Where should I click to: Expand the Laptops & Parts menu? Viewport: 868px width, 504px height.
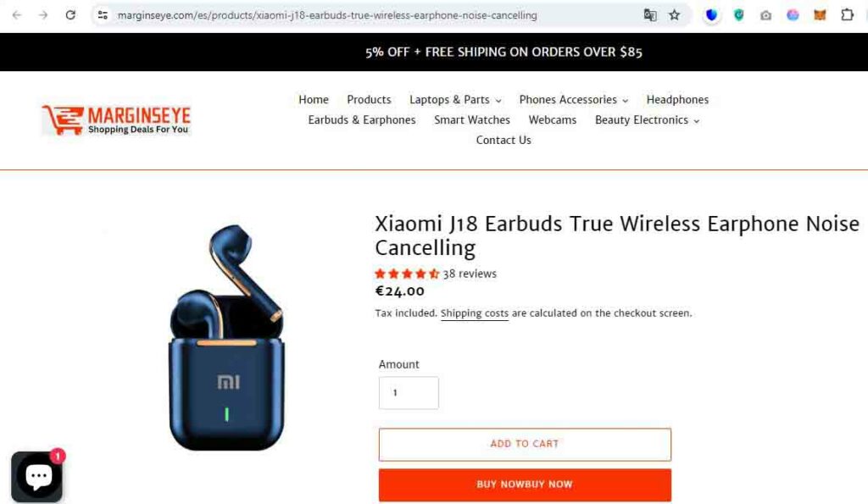pyautogui.click(x=455, y=100)
